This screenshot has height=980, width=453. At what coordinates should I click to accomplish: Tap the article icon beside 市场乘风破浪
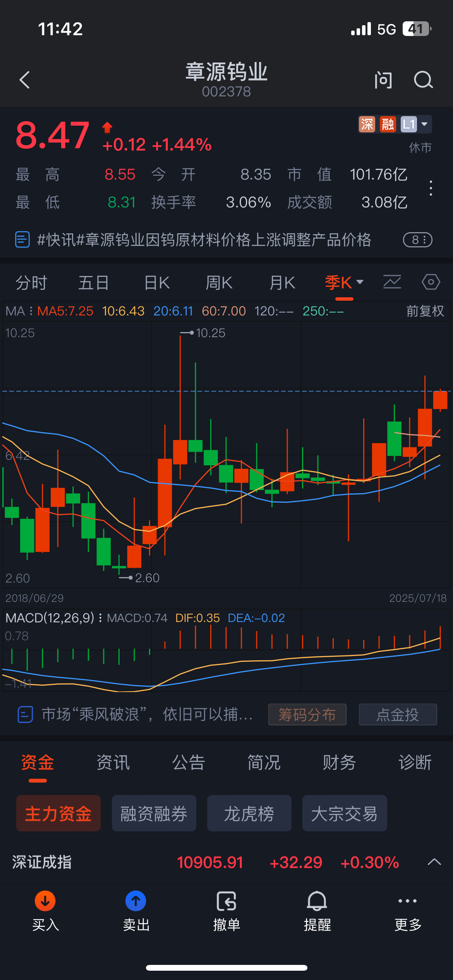coord(25,714)
